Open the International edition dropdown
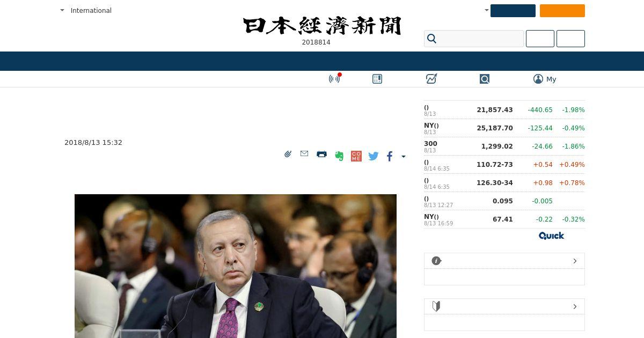The image size is (644, 338). (x=86, y=10)
